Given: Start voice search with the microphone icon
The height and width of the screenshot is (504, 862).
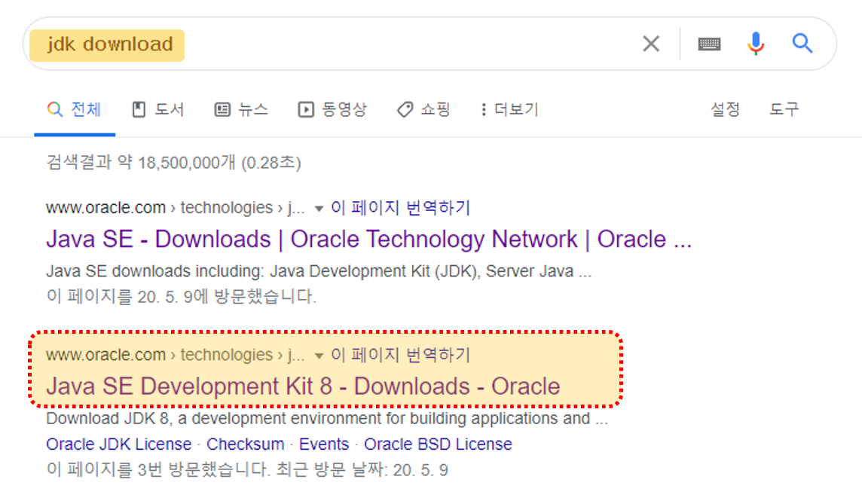Looking at the screenshot, I should point(756,44).
